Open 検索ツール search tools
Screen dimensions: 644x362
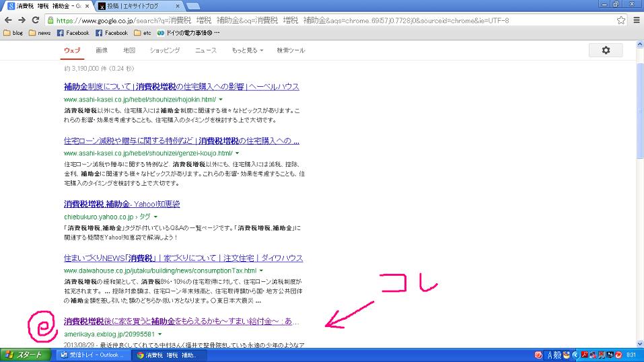[x=291, y=50]
